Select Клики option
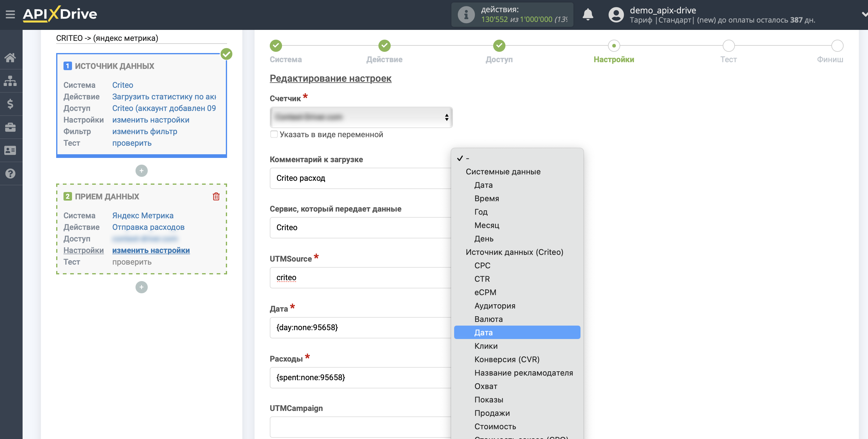Screen dimensions: 868x439 click(517, 346)
